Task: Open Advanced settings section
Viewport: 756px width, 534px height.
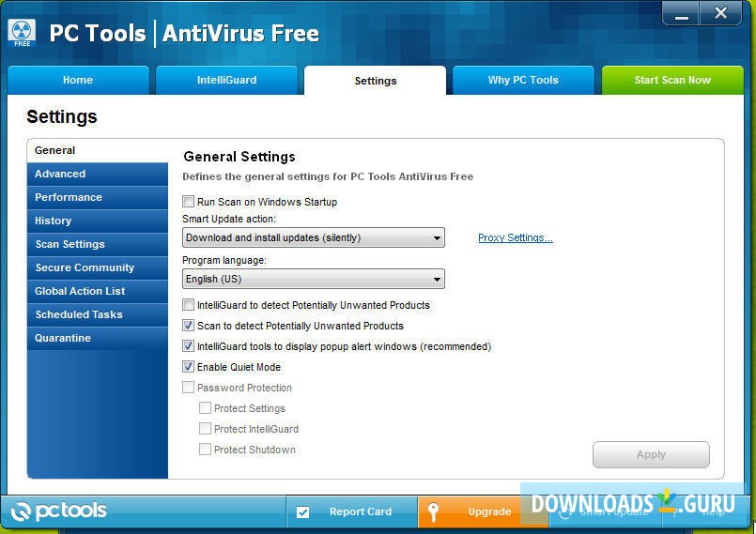Action: [x=98, y=174]
